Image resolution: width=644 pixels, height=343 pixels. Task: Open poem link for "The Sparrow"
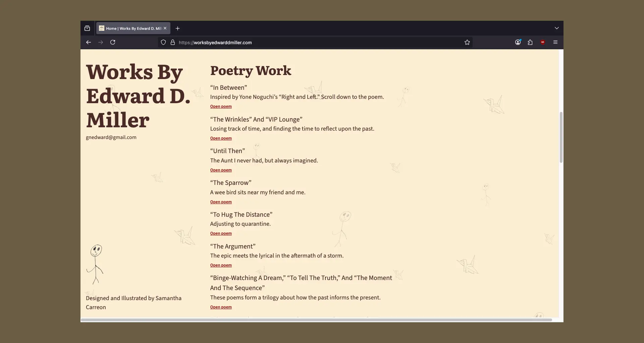tap(221, 202)
